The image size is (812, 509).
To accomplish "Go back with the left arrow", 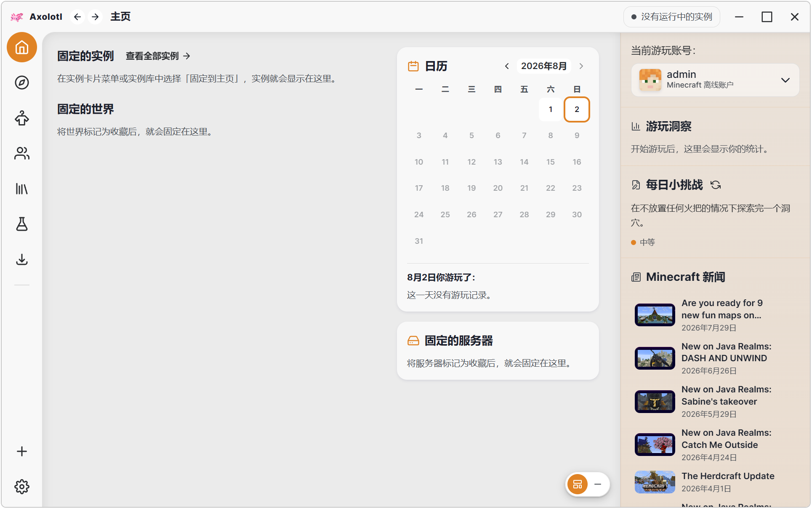I will click(77, 17).
